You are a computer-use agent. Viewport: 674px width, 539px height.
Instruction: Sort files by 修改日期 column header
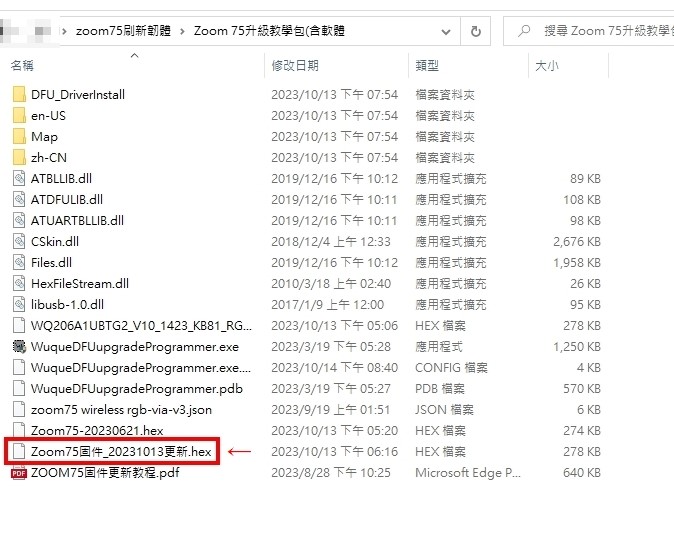[x=295, y=66]
